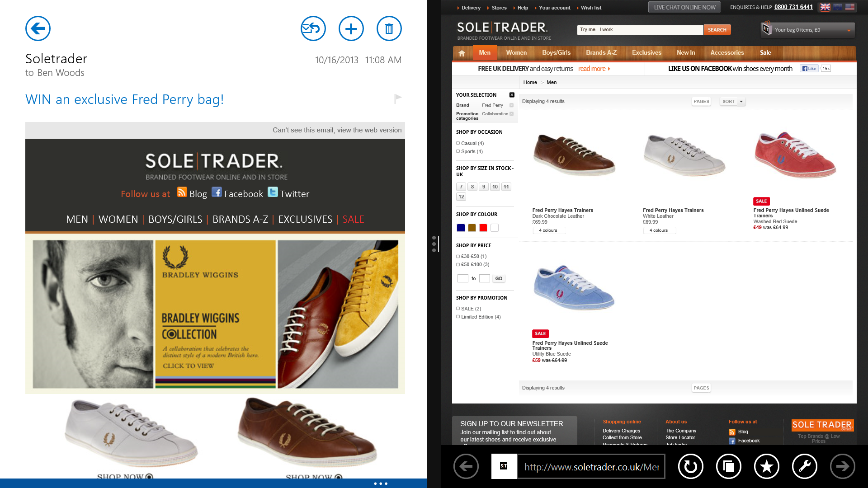
Task: Select the brown colour swatch
Action: tap(472, 228)
